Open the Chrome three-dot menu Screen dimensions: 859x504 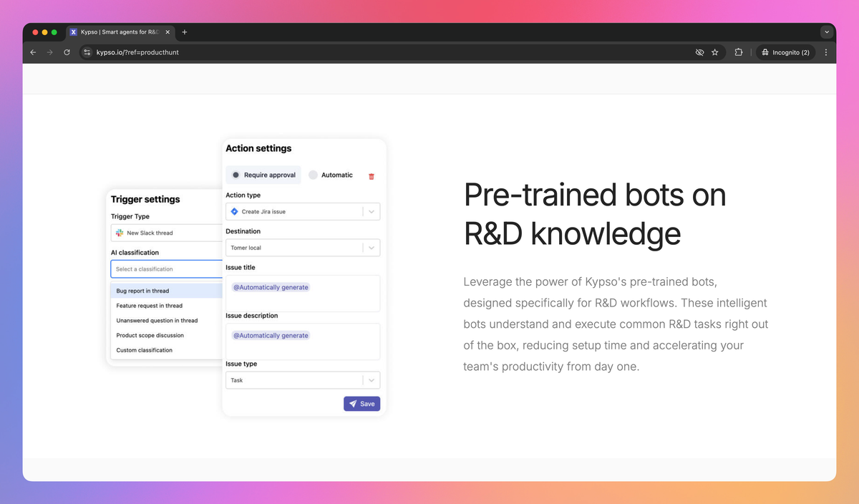pyautogui.click(x=826, y=52)
